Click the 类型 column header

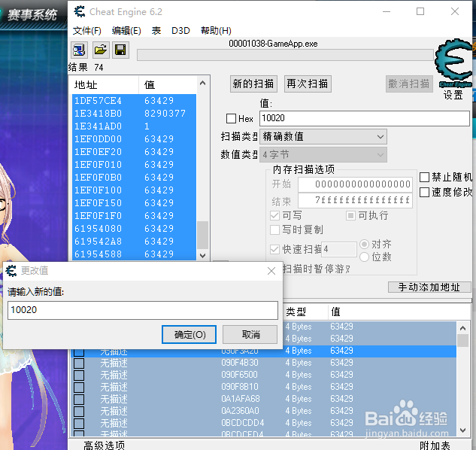pyautogui.click(x=305, y=312)
